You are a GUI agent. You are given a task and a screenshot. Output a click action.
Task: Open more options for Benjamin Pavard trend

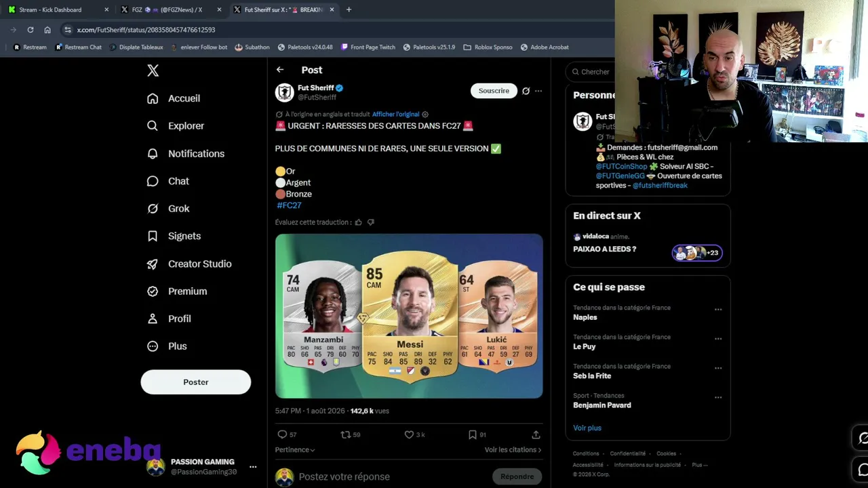pyautogui.click(x=718, y=397)
